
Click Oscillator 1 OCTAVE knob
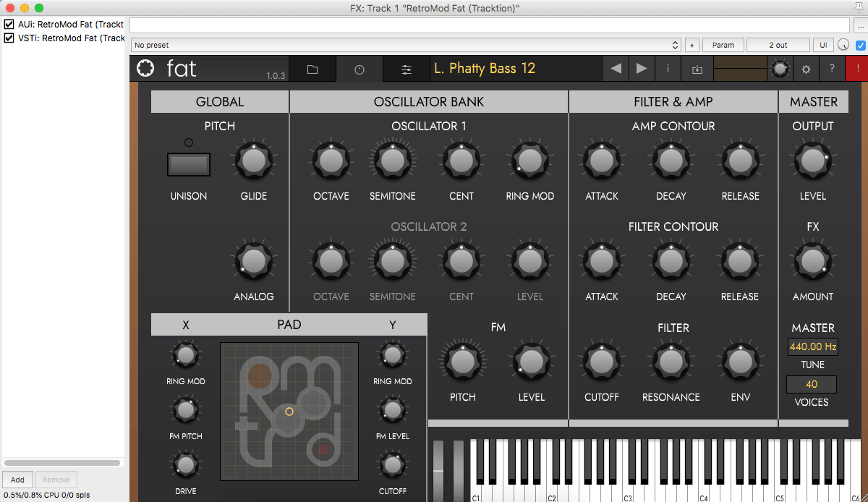[x=331, y=161]
